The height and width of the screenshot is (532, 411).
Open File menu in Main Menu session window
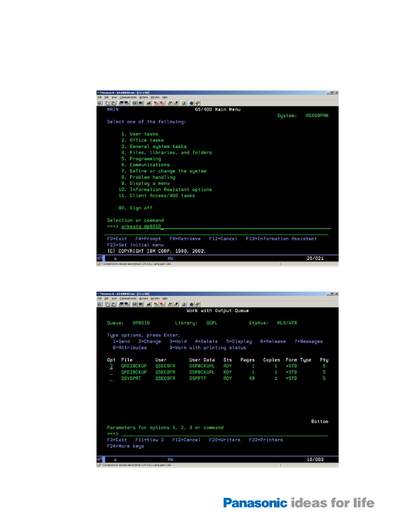pos(100,97)
